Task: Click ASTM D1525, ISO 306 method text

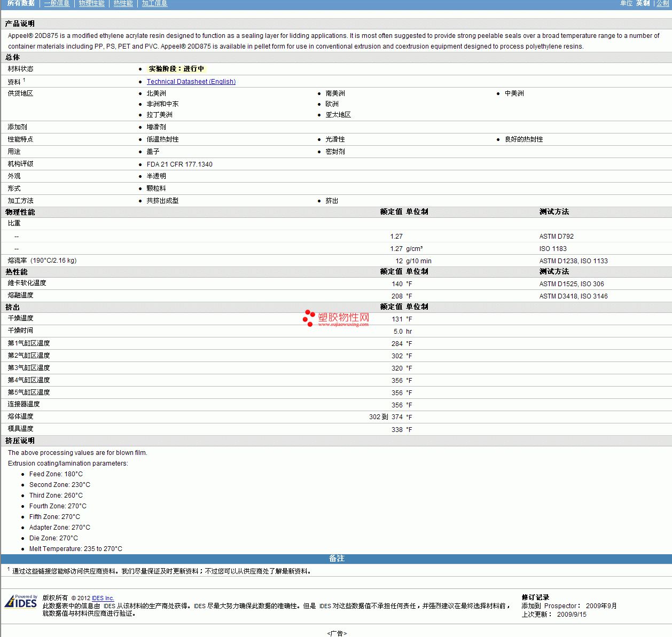Action: 572,284
